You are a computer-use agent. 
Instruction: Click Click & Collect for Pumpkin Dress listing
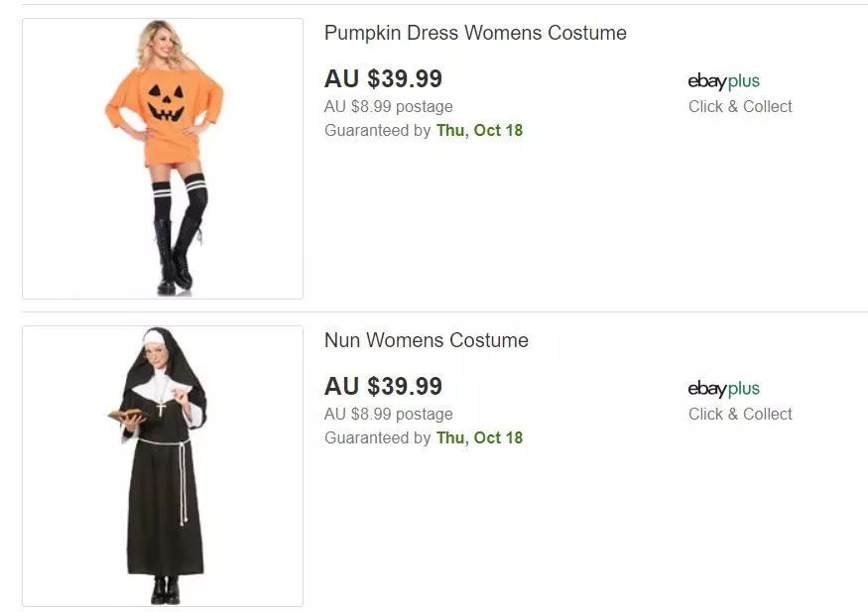point(740,106)
